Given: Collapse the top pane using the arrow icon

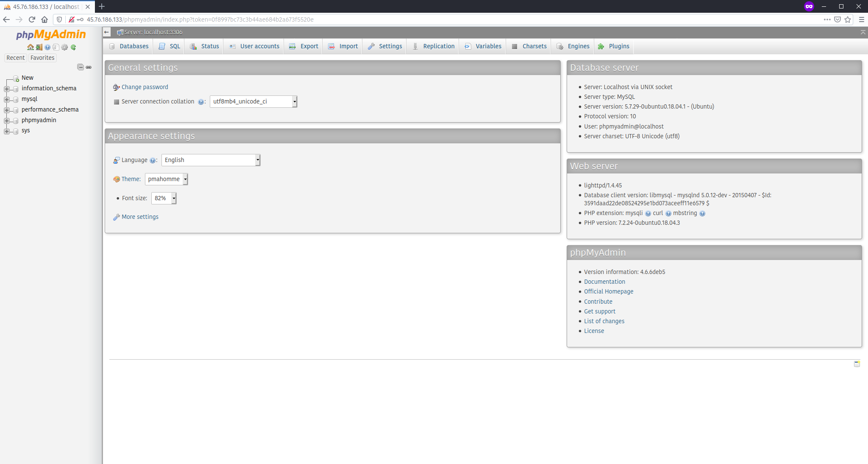Looking at the screenshot, I should [863, 32].
